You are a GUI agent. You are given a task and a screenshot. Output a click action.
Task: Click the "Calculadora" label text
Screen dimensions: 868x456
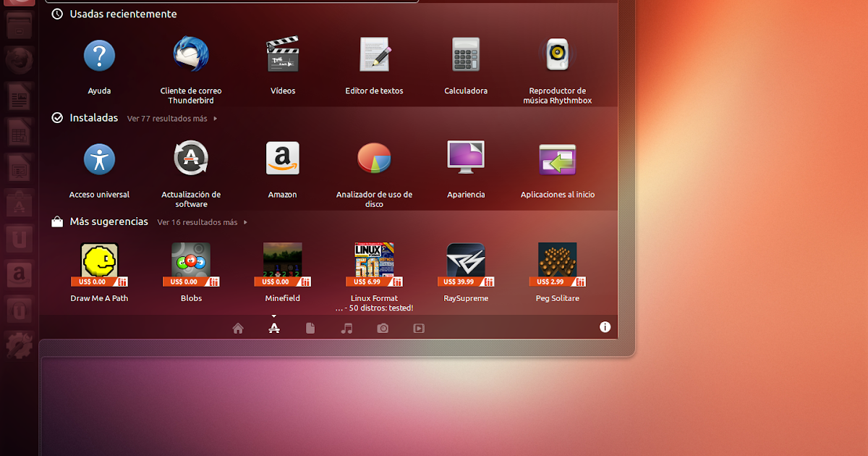pos(466,91)
